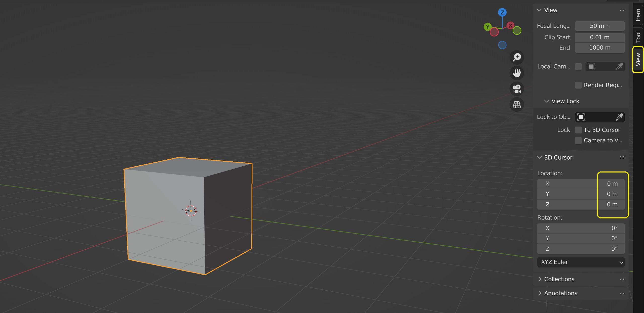Switch to the Tool sidebar tab
Screen dimensions: 644x313
tap(638, 35)
